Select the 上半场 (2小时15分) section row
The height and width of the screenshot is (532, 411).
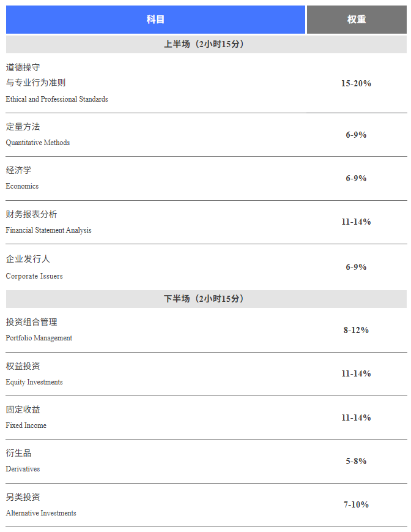pyautogui.click(x=204, y=44)
